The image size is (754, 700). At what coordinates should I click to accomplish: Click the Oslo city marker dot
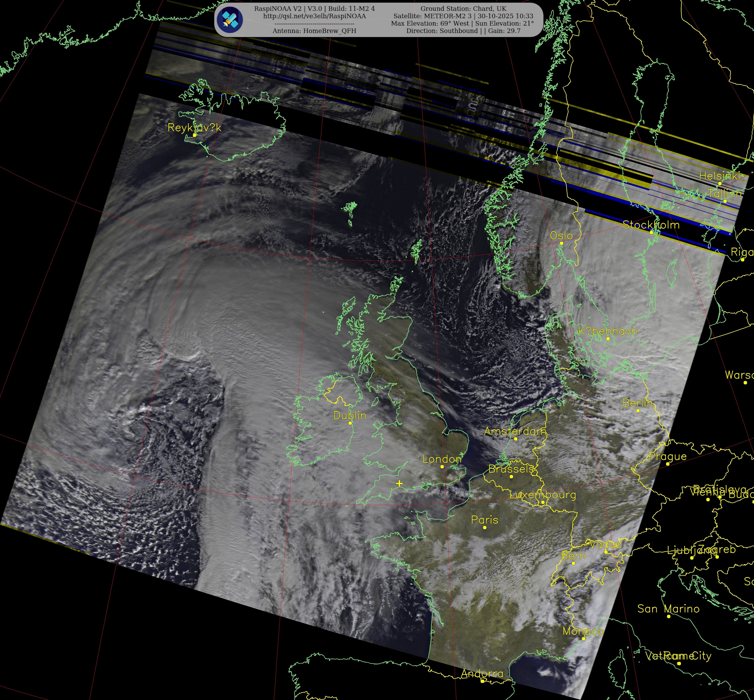561,243
